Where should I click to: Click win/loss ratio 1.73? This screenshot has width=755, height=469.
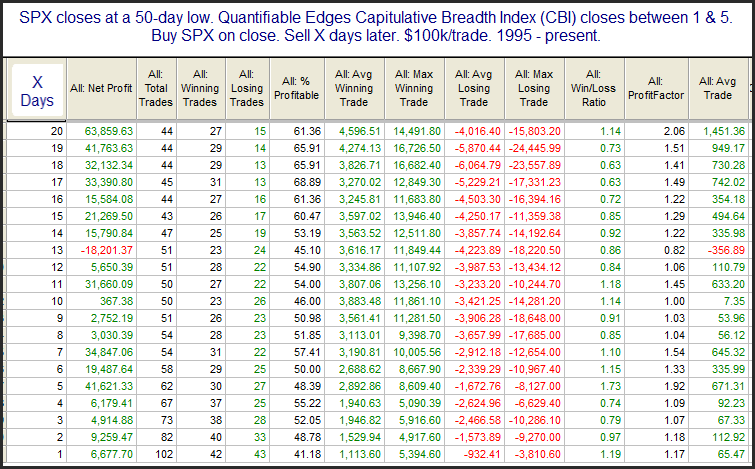point(611,386)
